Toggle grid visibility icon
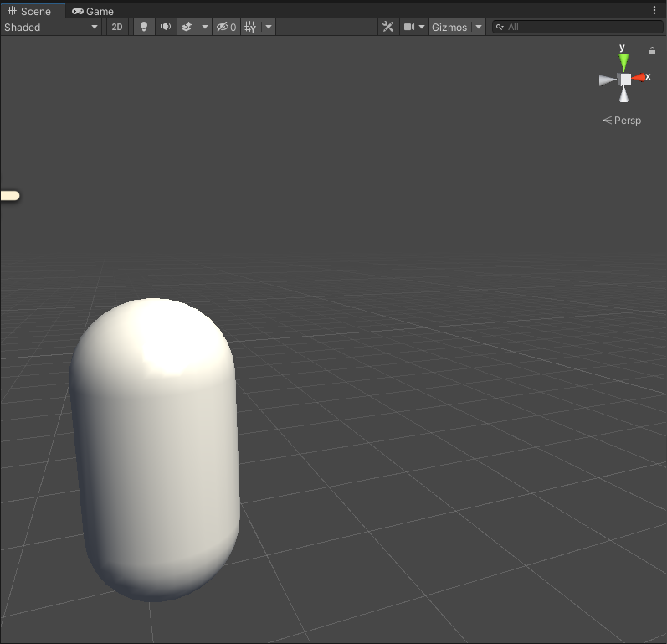The image size is (667, 644). coord(250,28)
